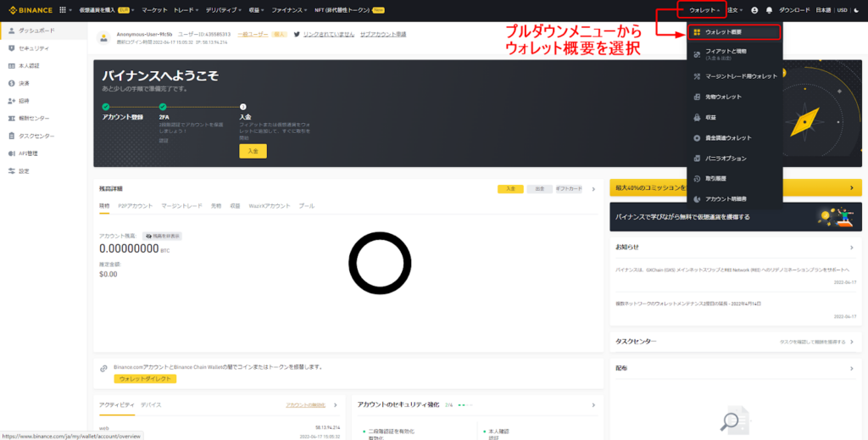868x440 pixels.
Task: Toggle dark mode via moon icon
Action: (x=856, y=10)
